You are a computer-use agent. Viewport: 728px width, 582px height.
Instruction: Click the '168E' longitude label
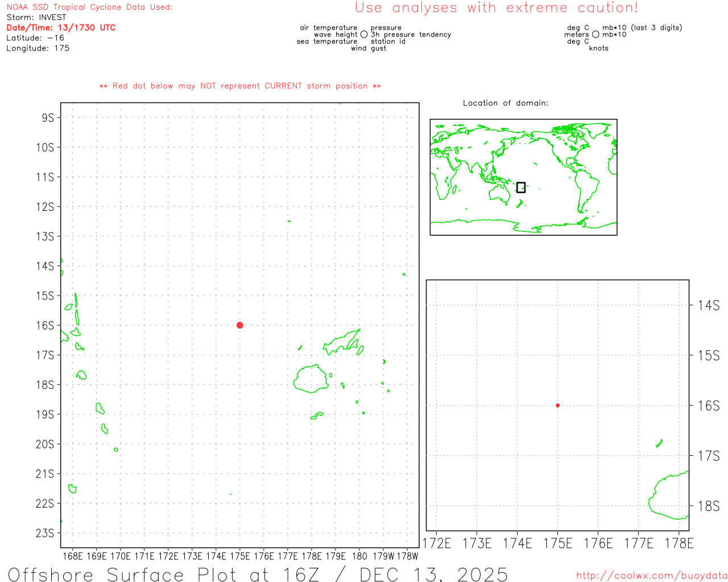click(x=73, y=556)
